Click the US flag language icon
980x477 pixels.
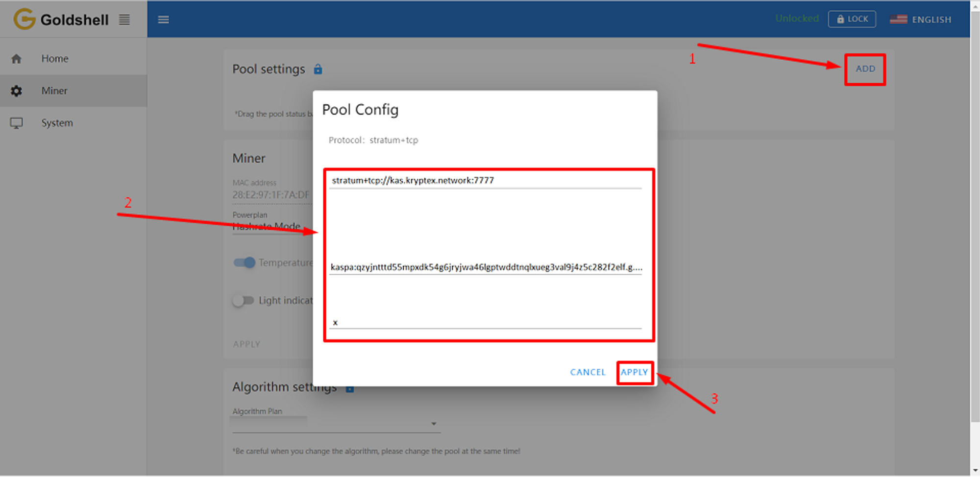coord(898,20)
